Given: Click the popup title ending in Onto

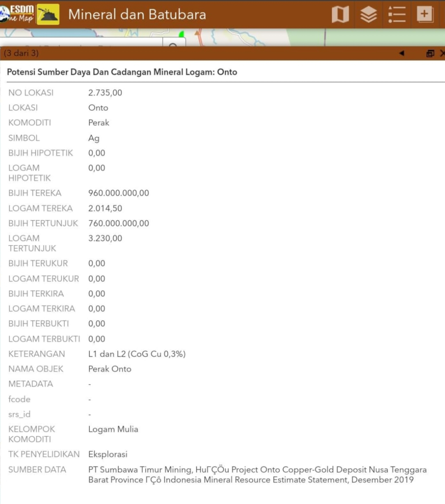Looking at the screenshot, I should (122, 72).
